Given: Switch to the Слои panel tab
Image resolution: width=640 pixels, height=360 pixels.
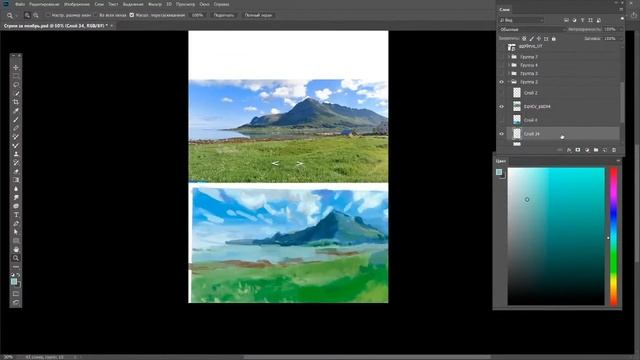Looking at the screenshot, I should point(504,9).
